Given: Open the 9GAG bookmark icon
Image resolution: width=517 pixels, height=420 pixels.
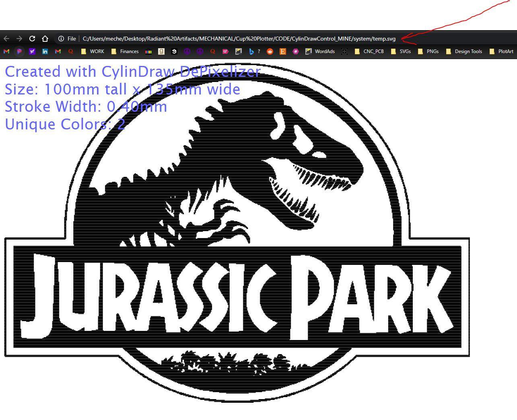Looking at the screenshot, I should point(174,51).
